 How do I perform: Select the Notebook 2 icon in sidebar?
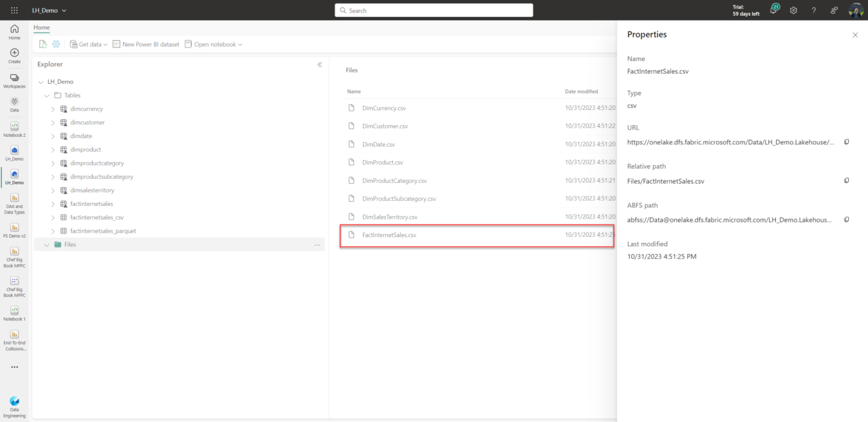[14, 125]
